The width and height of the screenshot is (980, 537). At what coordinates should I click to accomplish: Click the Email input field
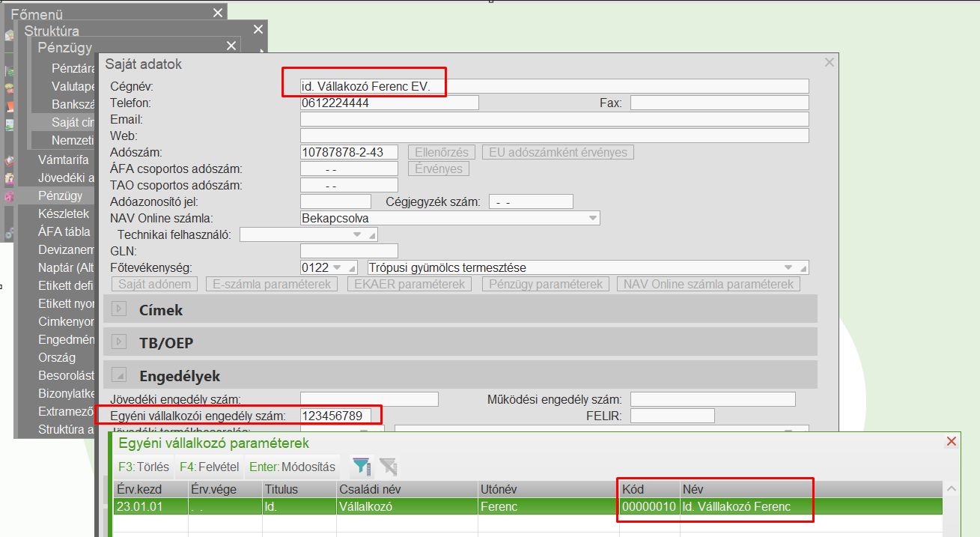[x=555, y=119]
